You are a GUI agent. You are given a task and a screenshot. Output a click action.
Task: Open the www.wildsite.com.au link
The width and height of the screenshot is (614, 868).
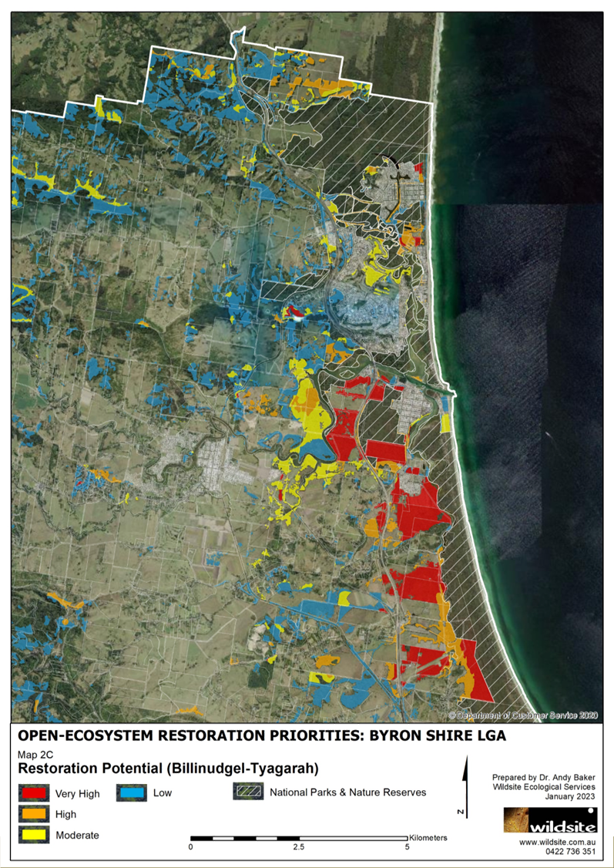[558, 843]
